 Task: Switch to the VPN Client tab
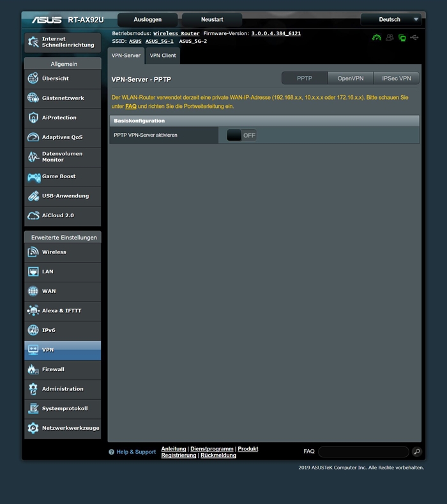click(x=163, y=56)
